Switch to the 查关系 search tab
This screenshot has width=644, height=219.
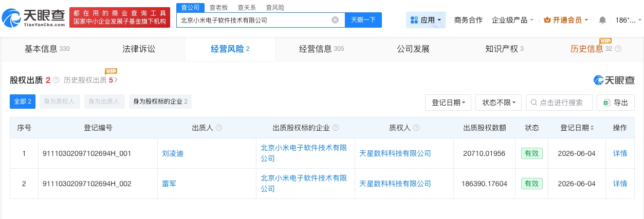point(247,8)
